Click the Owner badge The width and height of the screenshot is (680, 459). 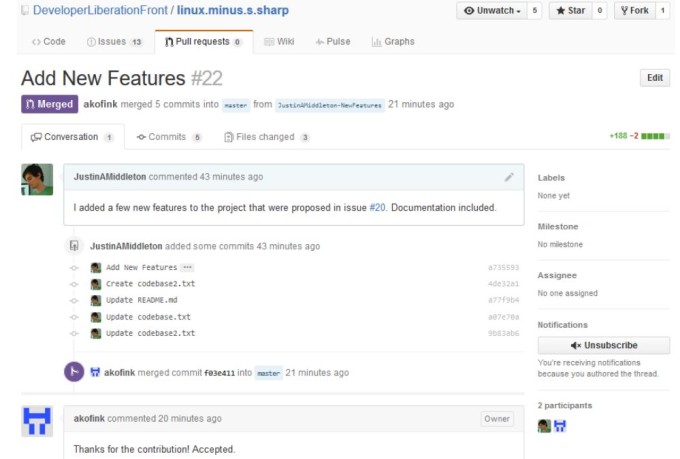click(497, 419)
